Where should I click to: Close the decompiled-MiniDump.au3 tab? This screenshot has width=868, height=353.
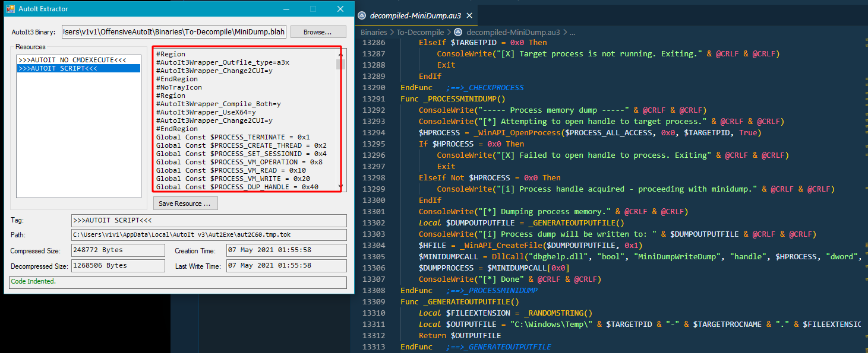pos(469,16)
